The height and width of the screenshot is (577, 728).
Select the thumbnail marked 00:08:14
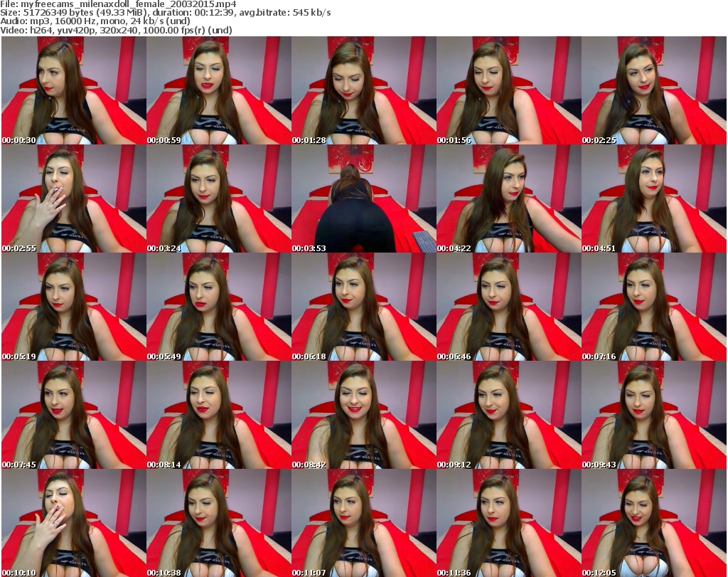click(219, 415)
